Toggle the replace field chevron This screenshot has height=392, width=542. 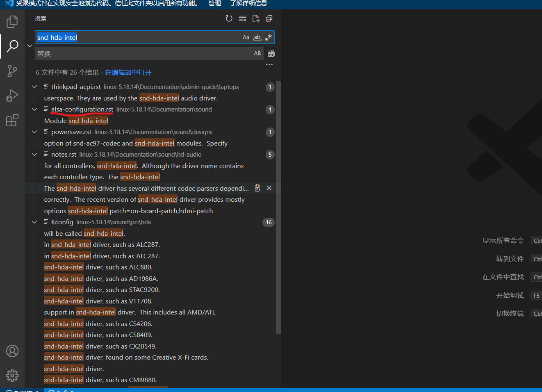click(x=30, y=46)
